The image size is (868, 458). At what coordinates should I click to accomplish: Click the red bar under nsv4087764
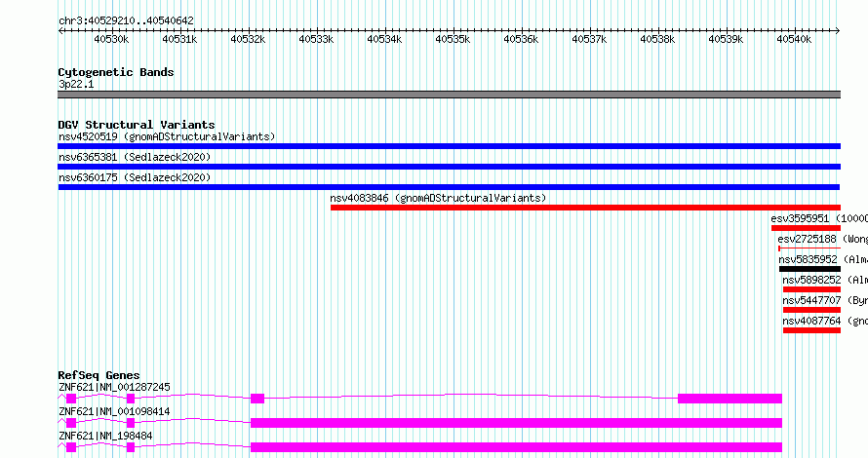point(811,330)
